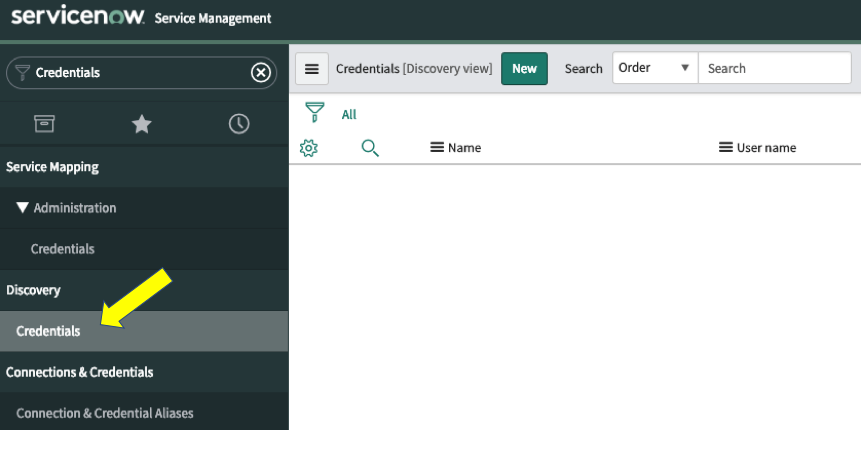The width and height of the screenshot is (863, 463).
Task: Click the funnel icon in filter navigator
Action: (22, 72)
